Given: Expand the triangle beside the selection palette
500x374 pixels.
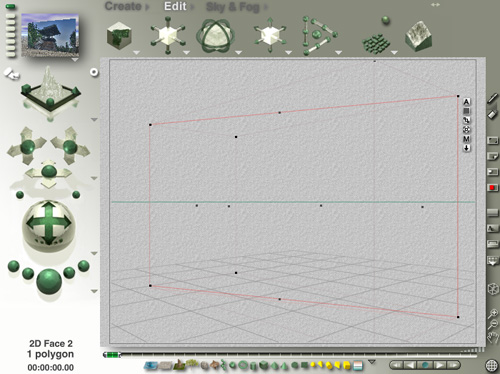Looking at the screenshot, I should [372, 362].
